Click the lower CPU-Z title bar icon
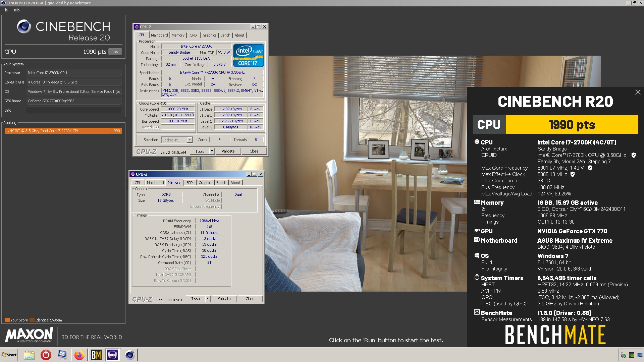Screen dimensions: 644x362 pyautogui.click(x=132, y=174)
